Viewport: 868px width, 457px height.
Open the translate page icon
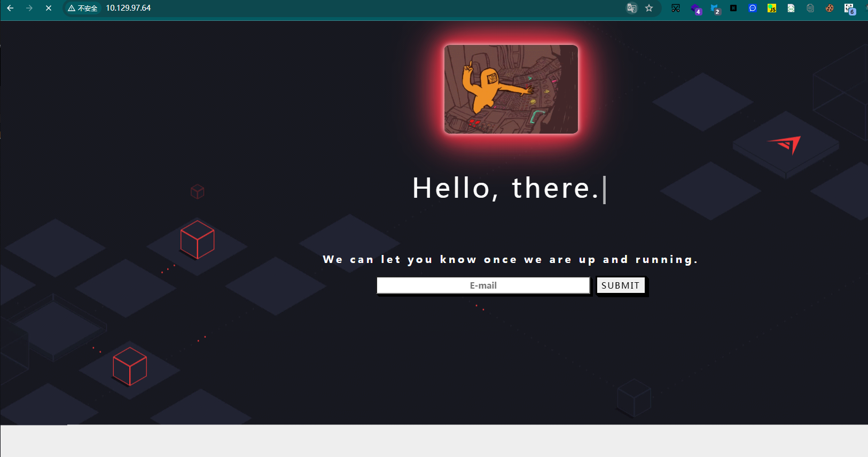(632, 8)
